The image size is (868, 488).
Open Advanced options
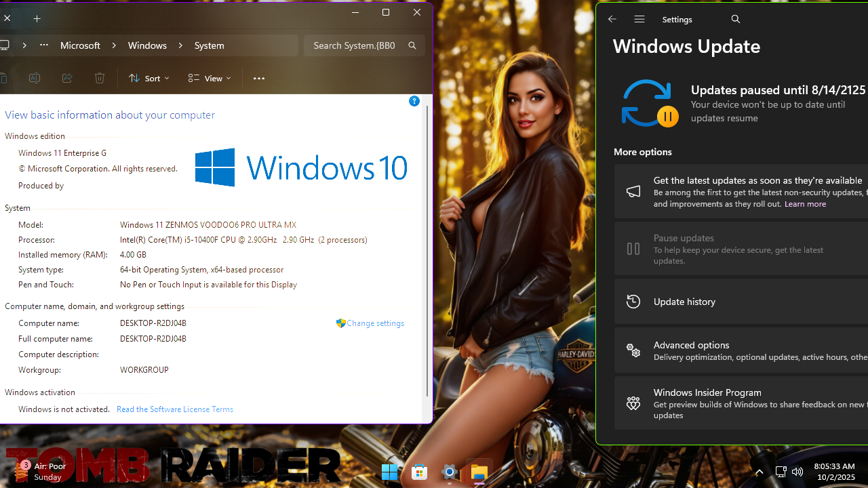click(741, 350)
